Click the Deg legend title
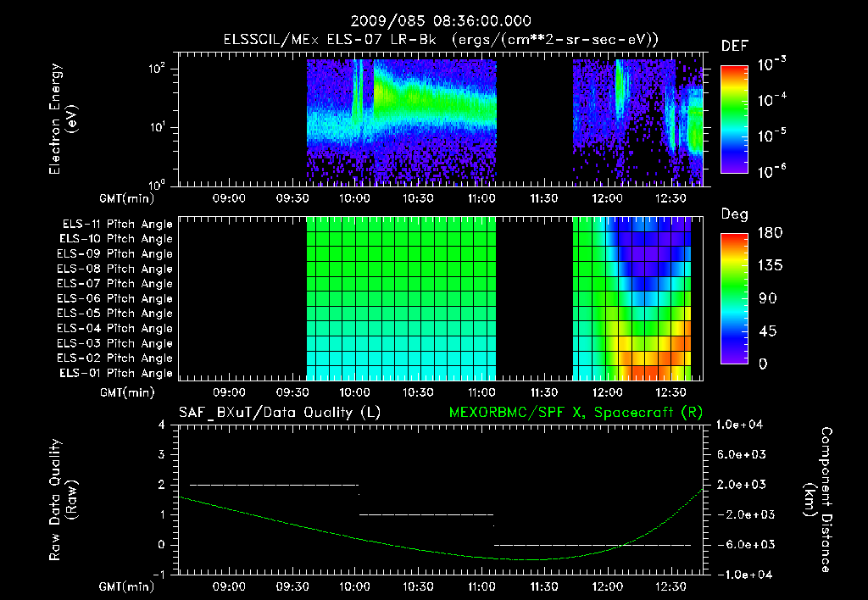Screen dimensions: 868x600 pos(735,214)
